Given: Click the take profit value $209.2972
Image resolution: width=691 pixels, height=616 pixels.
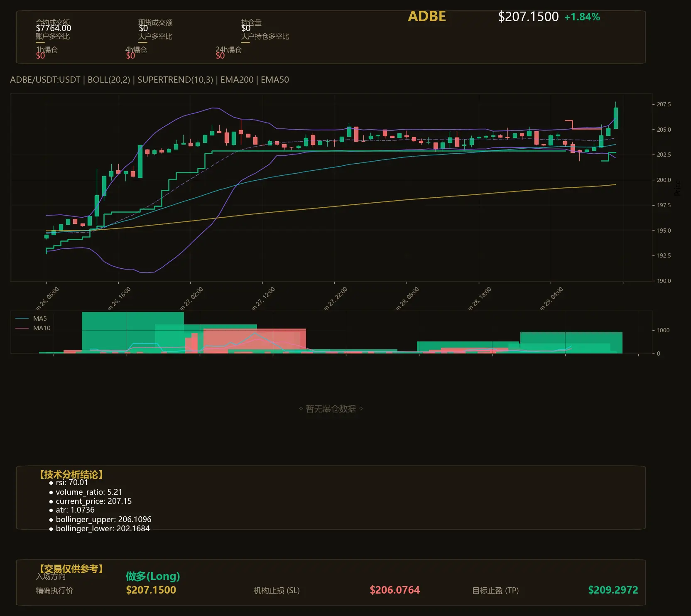Looking at the screenshot, I should [x=613, y=590].
